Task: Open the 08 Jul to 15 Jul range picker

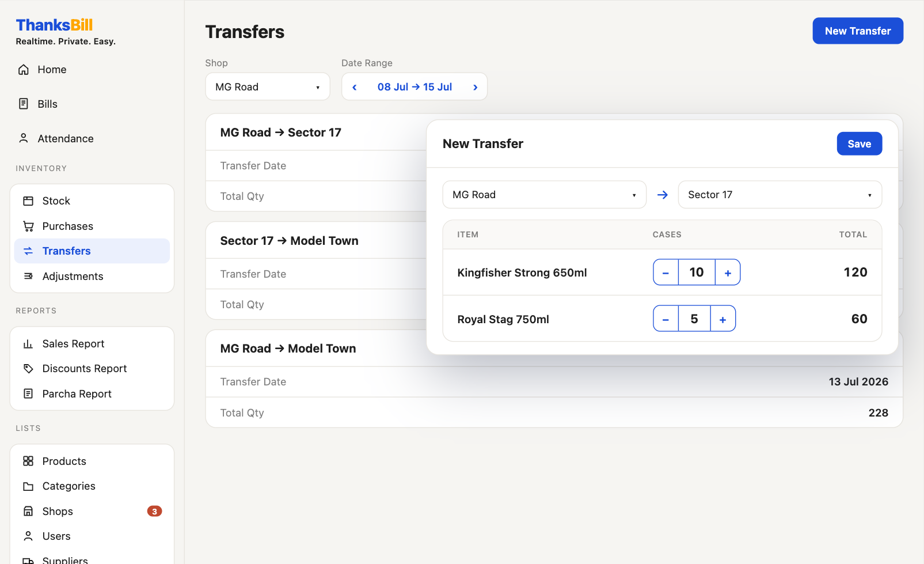Action: tap(415, 87)
